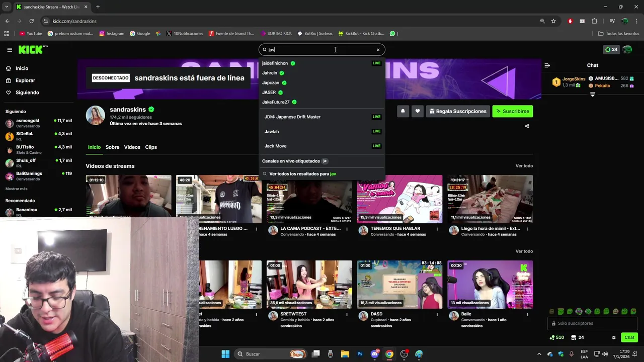The width and height of the screenshot is (644, 362).
Task: Select JakeFuture27 search suggestion
Action: pos(322,102)
